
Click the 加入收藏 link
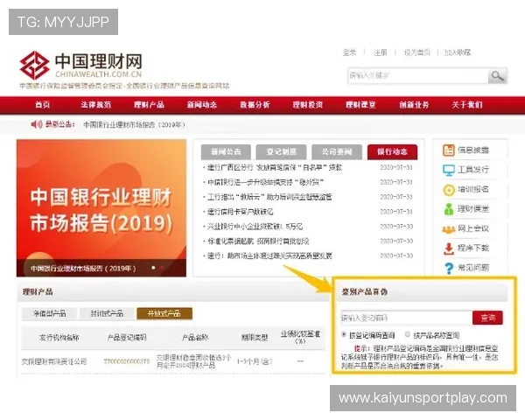[458, 52]
